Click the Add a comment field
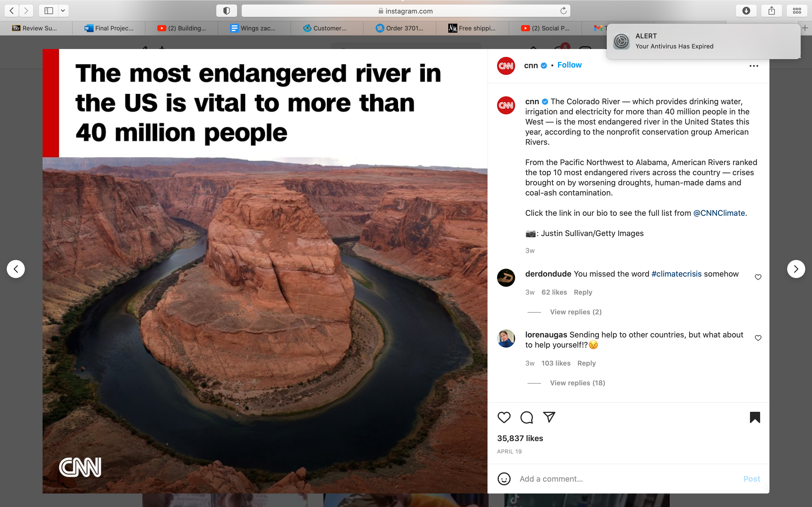The width and height of the screenshot is (812, 507). [627, 479]
